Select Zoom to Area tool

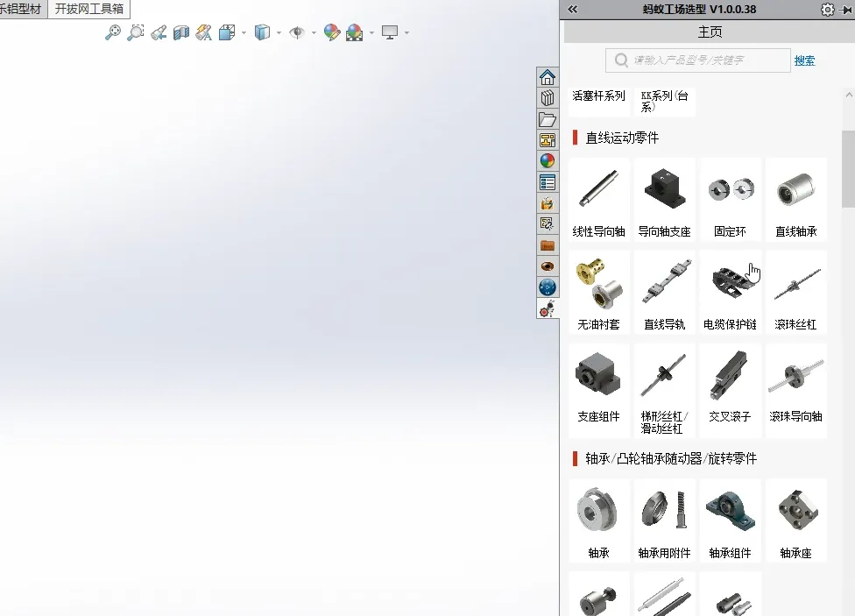pyautogui.click(x=135, y=32)
